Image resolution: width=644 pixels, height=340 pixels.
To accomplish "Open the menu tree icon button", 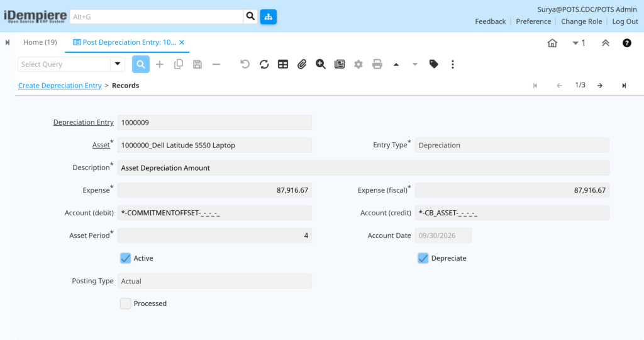I will point(268,17).
